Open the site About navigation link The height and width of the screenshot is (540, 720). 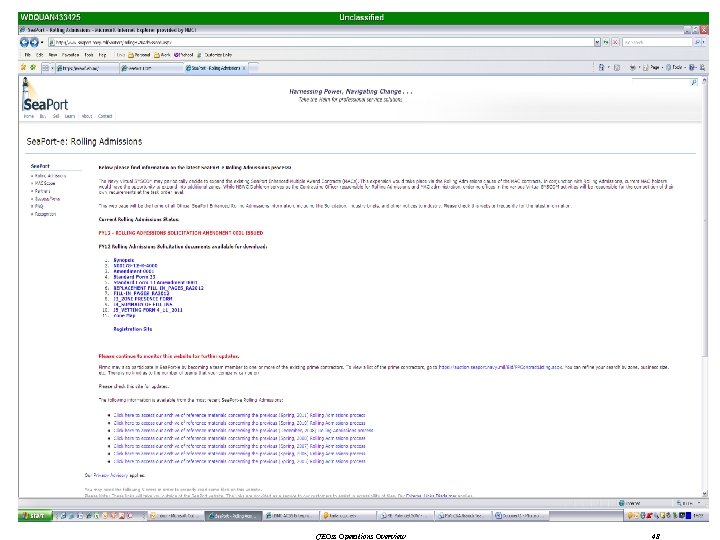coord(87,116)
